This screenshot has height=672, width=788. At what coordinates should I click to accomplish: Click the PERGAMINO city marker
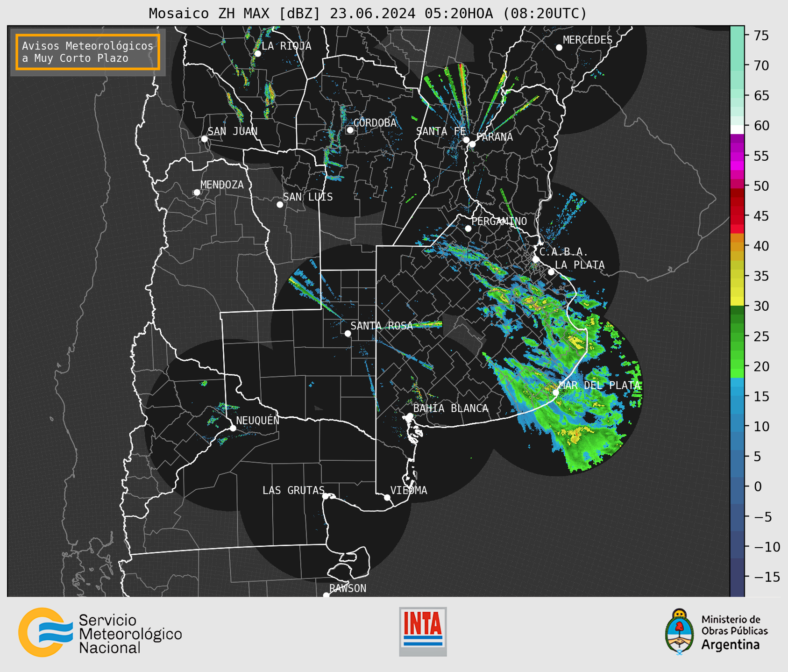click(468, 229)
